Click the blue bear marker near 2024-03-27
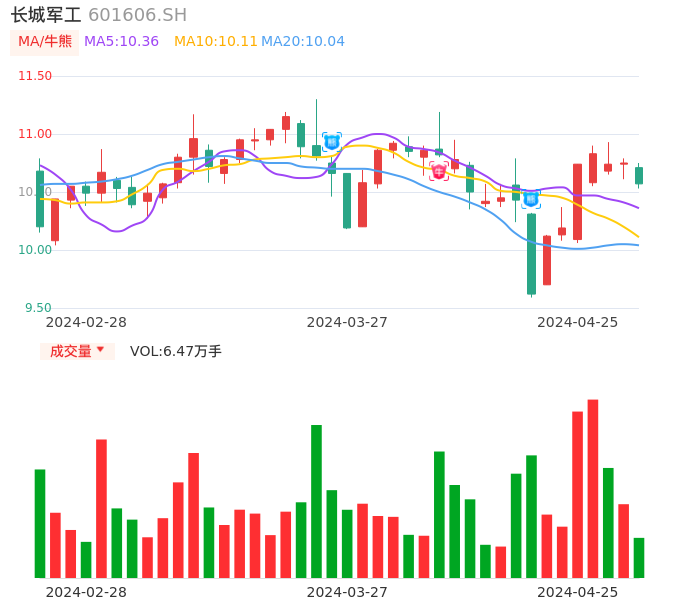 (332, 142)
